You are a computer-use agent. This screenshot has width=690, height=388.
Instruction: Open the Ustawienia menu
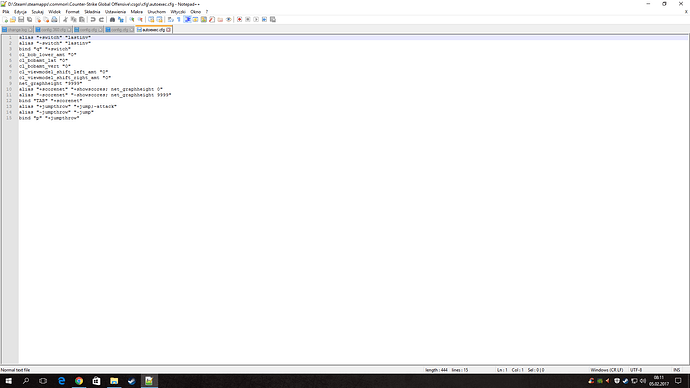pyautogui.click(x=115, y=12)
